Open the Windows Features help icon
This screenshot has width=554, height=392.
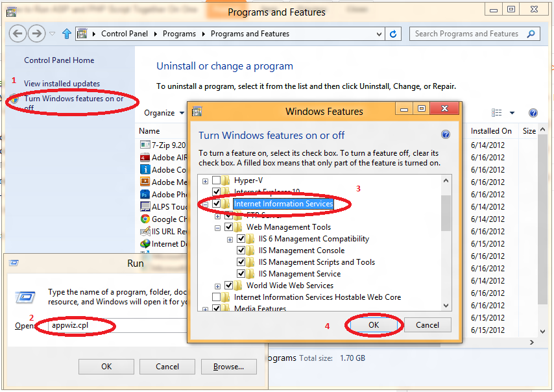(x=446, y=134)
